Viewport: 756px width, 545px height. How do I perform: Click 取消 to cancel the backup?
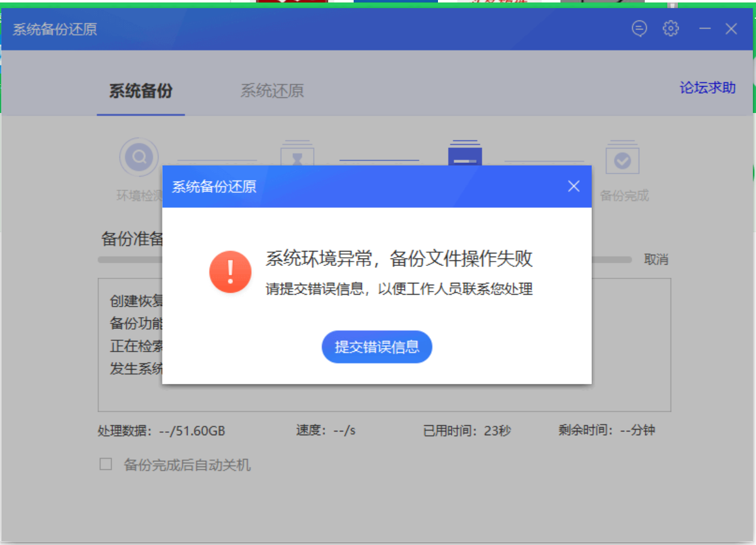tap(656, 260)
